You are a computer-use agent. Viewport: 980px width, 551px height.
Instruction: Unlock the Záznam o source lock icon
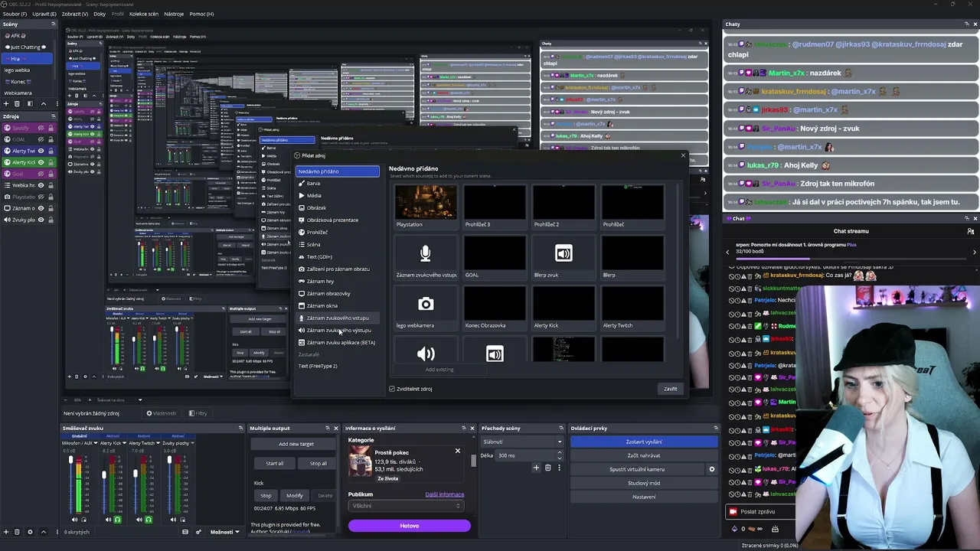click(51, 208)
